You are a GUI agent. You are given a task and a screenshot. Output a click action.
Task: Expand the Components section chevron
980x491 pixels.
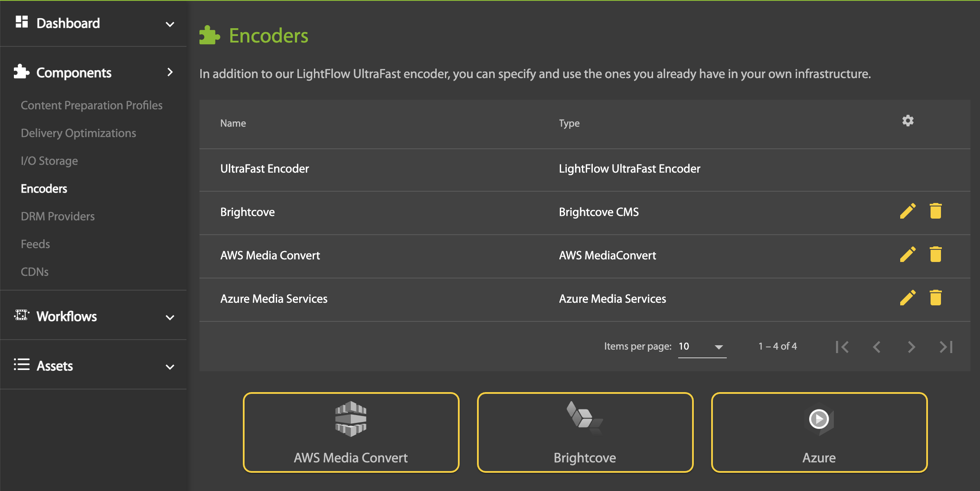coord(170,72)
